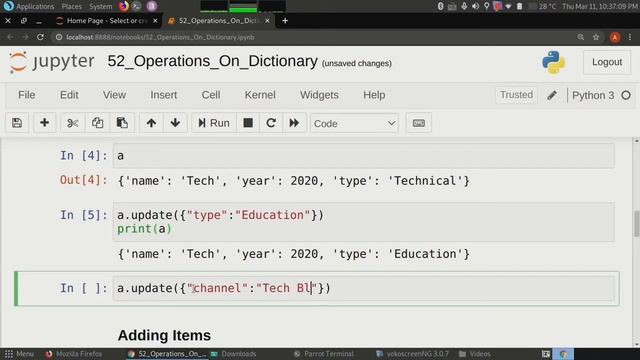Click the clock Thu Mar 11 in panel

[x=600, y=6]
